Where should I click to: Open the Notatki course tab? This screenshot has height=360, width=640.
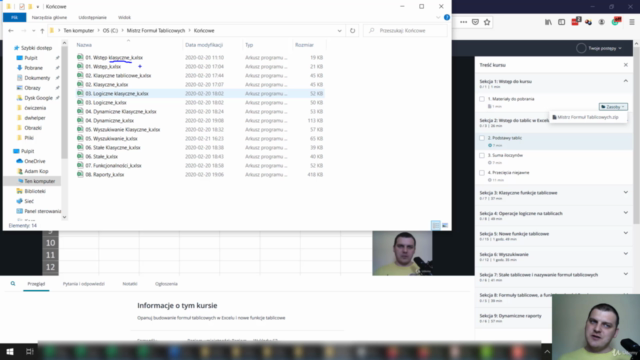pyautogui.click(x=130, y=284)
